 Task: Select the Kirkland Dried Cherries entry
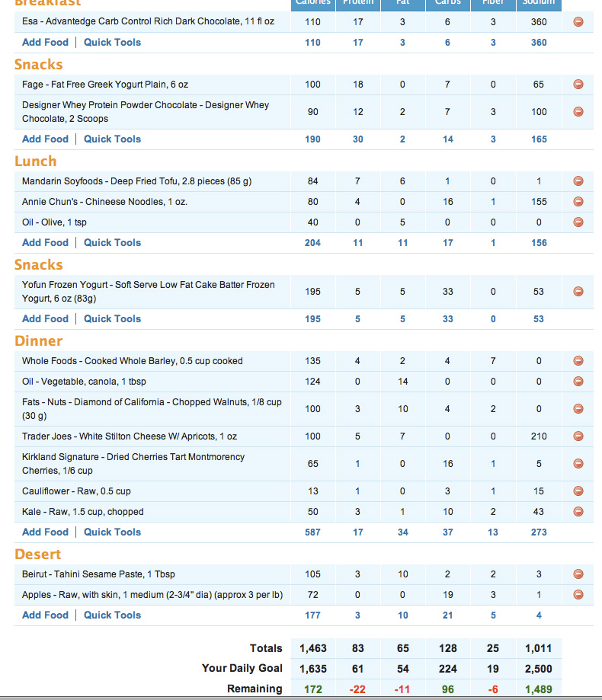(133, 463)
